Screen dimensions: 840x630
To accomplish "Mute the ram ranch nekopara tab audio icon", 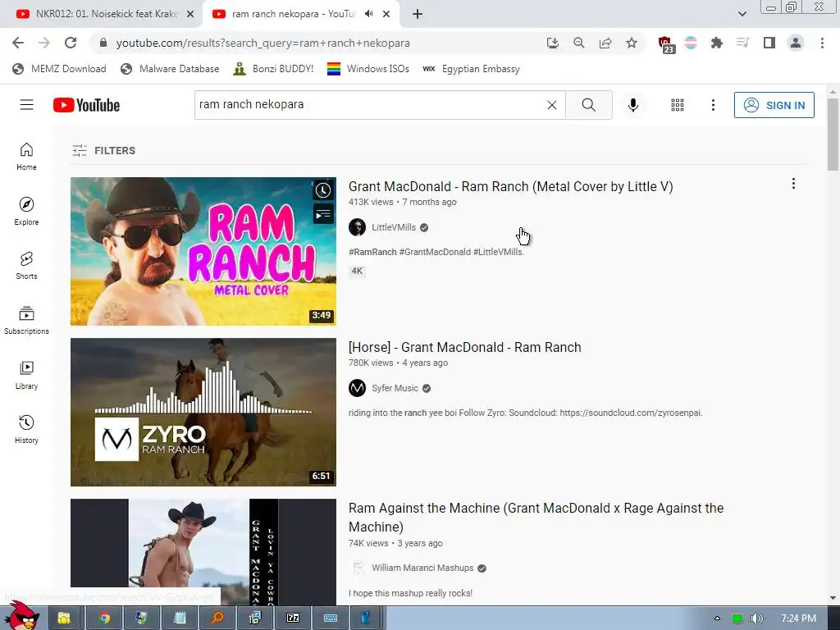I will [x=368, y=14].
